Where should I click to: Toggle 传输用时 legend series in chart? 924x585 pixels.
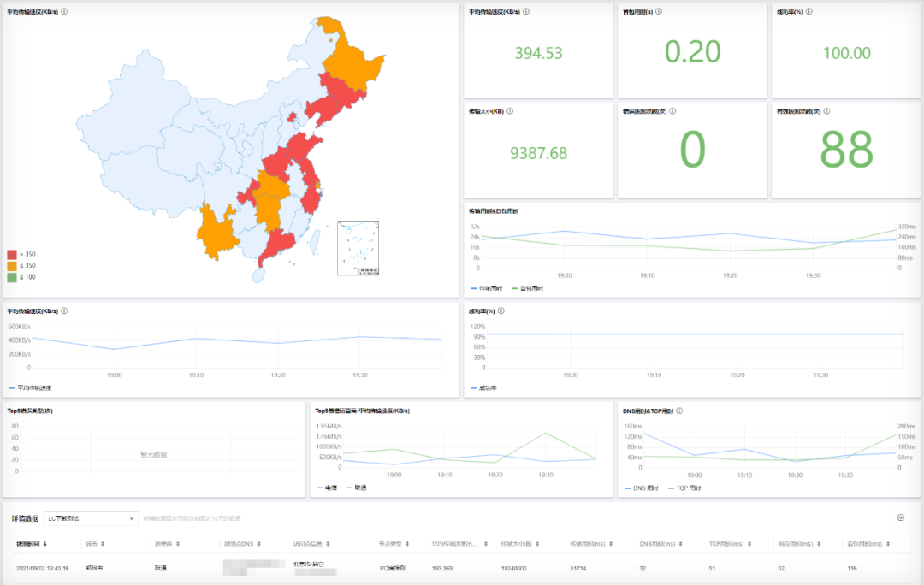pyautogui.click(x=486, y=288)
